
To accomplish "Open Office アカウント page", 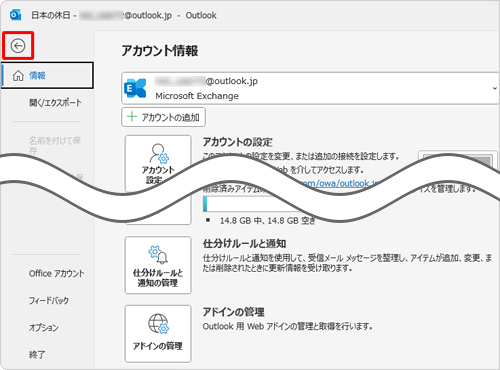I will tap(56, 273).
